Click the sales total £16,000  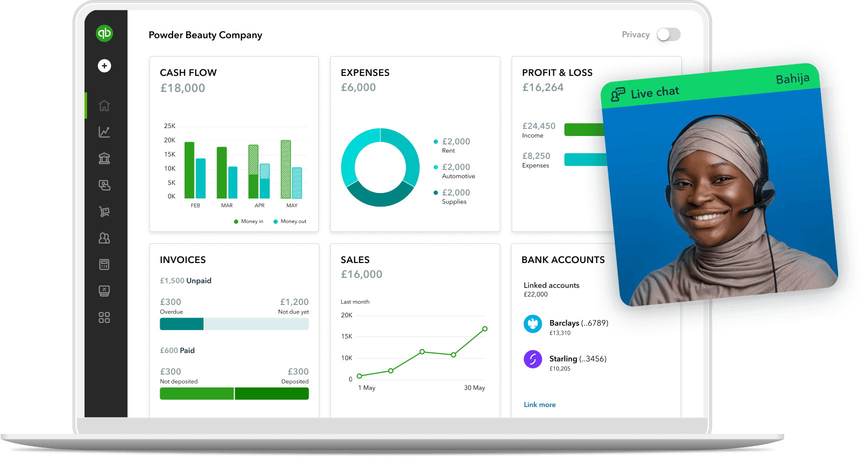pyautogui.click(x=362, y=274)
